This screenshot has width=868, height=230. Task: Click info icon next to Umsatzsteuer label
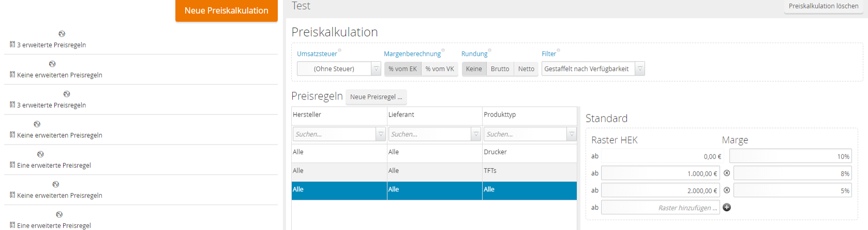pos(340,50)
